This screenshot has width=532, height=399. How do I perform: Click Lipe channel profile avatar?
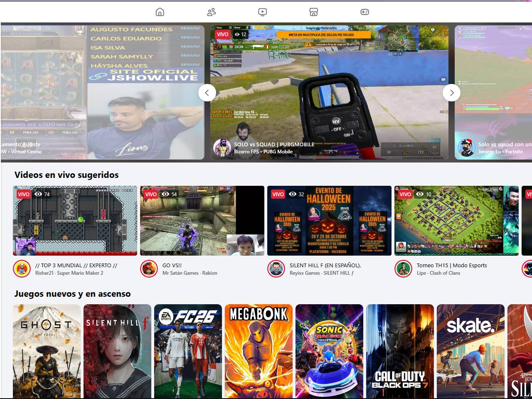tap(403, 269)
